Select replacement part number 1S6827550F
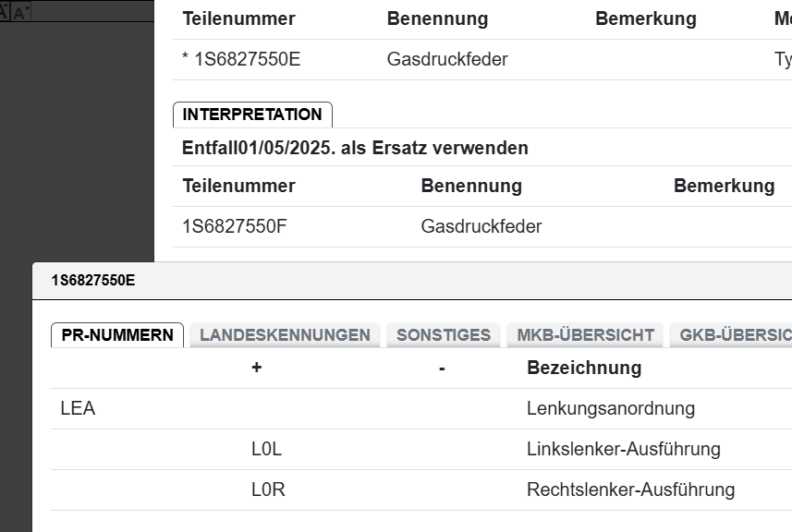792x532 pixels. tap(235, 226)
